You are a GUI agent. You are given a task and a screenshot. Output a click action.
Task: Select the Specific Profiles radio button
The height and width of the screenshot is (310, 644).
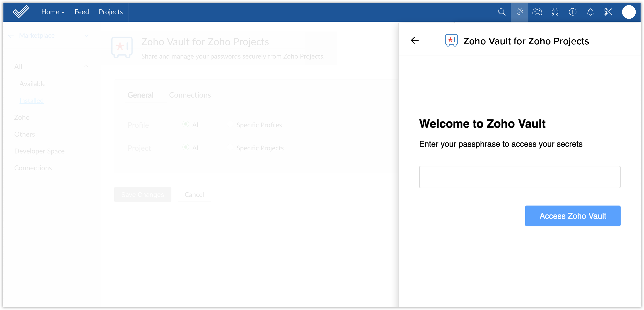click(x=230, y=124)
